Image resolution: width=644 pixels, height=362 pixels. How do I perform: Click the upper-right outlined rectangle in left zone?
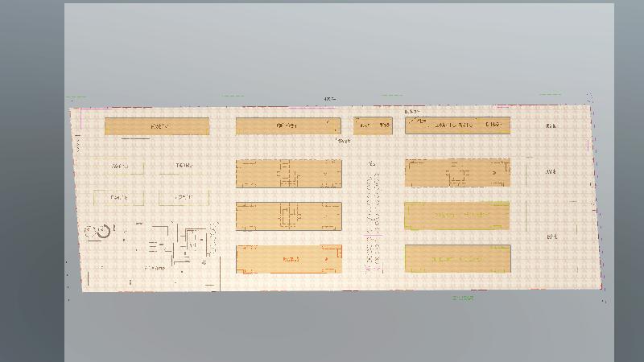(184, 167)
